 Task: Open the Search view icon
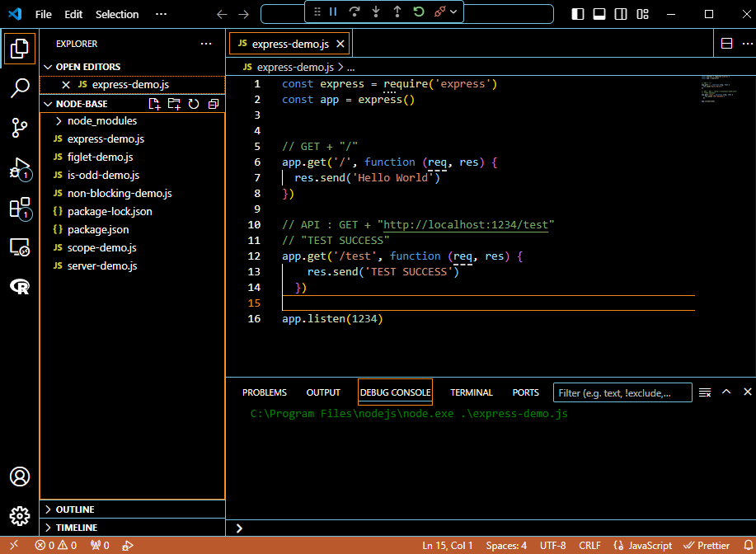[19, 87]
